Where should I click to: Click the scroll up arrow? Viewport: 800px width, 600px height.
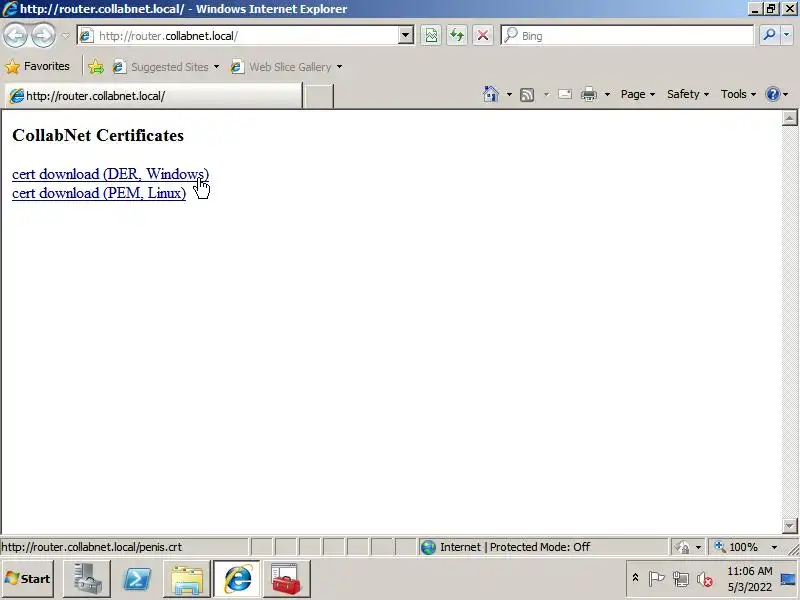point(789,118)
